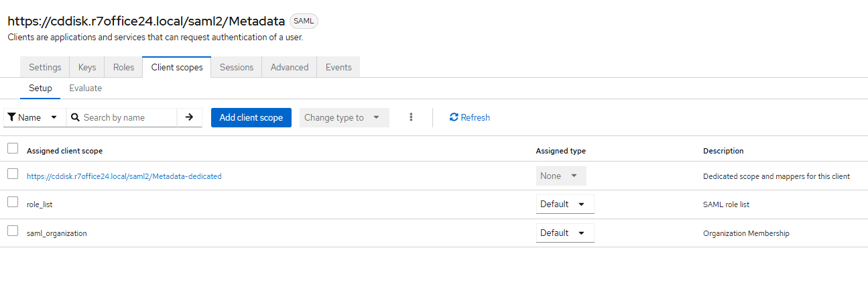Screen dimensions: 868x301
Task: Click the Refresh icon button
Action: [454, 117]
